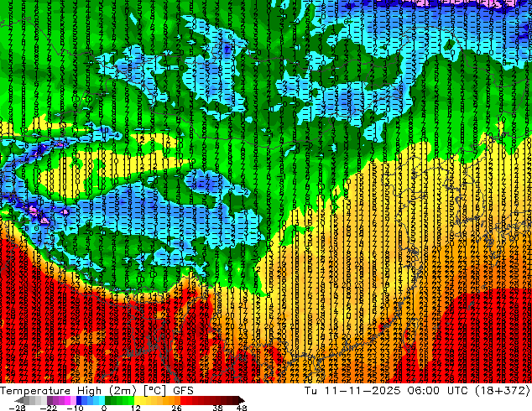Click the '48' legend label
The image size is (532, 411).
click(242, 408)
